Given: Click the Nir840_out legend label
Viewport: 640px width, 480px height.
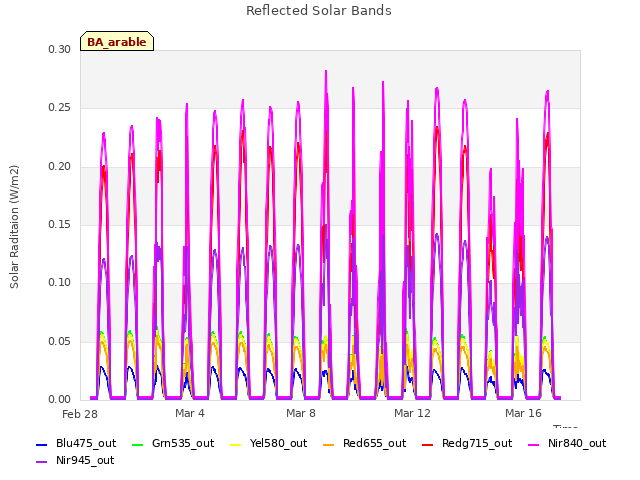Looking at the screenshot, I should (577, 443).
